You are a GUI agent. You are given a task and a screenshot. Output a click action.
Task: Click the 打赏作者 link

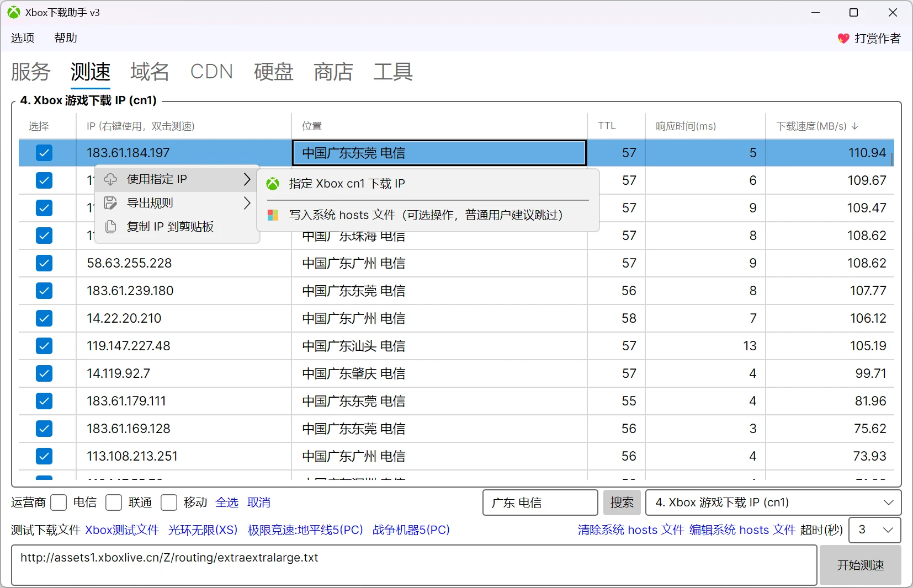(x=878, y=38)
